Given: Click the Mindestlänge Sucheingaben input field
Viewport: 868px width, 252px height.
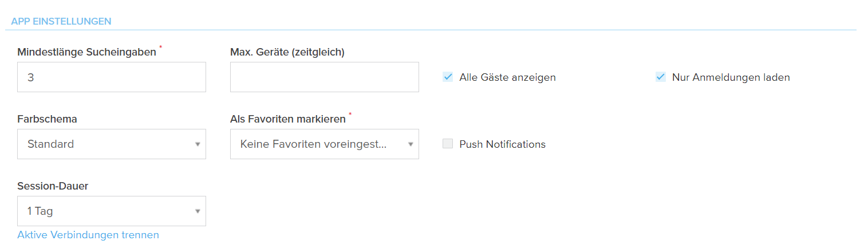Looking at the screenshot, I should [112, 77].
